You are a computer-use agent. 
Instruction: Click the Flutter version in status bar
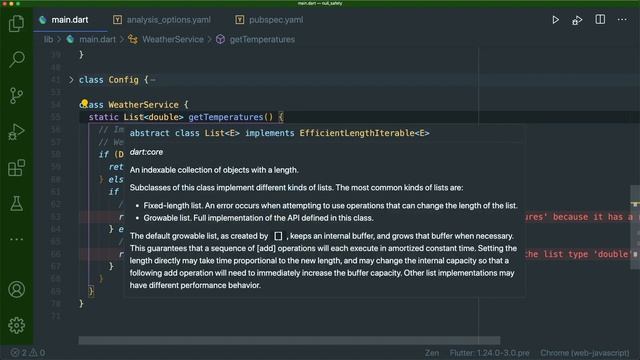(489, 353)
